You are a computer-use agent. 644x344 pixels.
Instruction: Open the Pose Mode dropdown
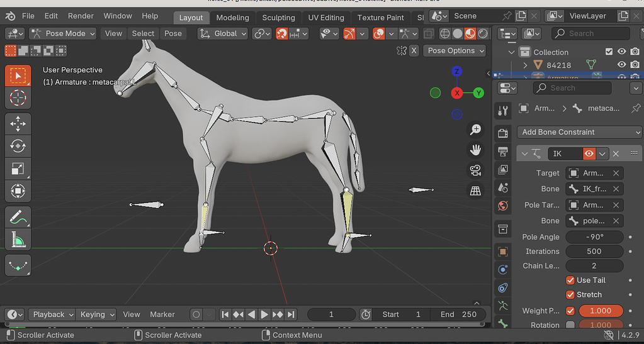[x=63, y=34]
